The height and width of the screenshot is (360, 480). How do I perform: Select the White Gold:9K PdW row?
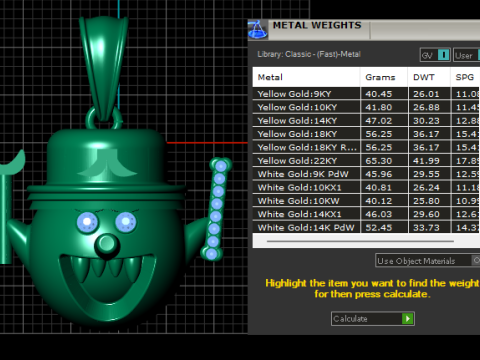point(366,174)
